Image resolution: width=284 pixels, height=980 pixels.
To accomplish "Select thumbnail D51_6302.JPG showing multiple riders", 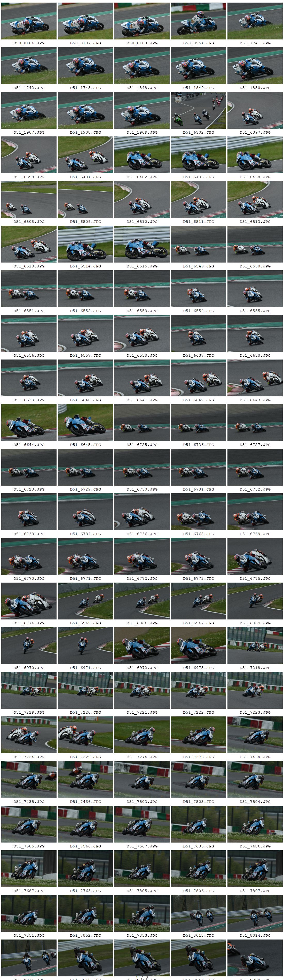I will (x=198, y=110).
